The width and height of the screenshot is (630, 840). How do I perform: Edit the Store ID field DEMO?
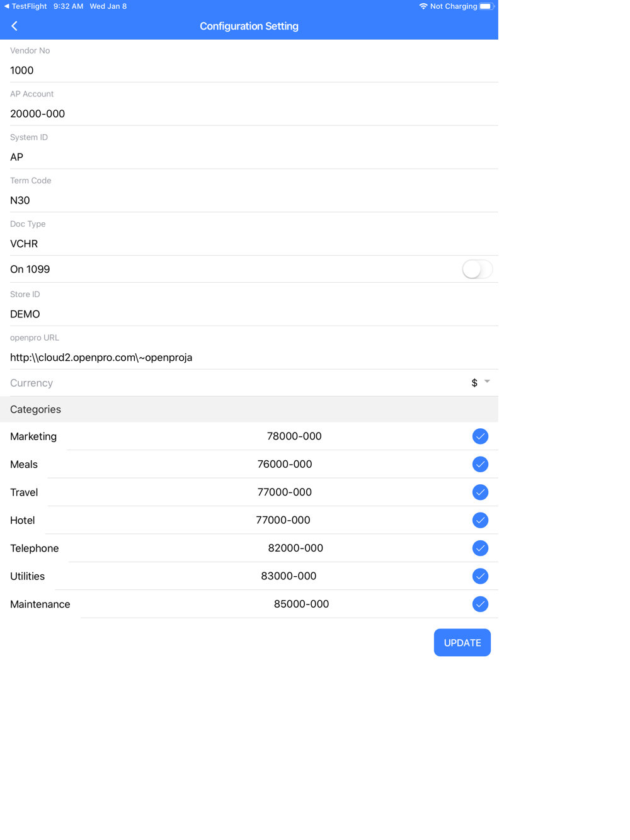click(249, 314)
